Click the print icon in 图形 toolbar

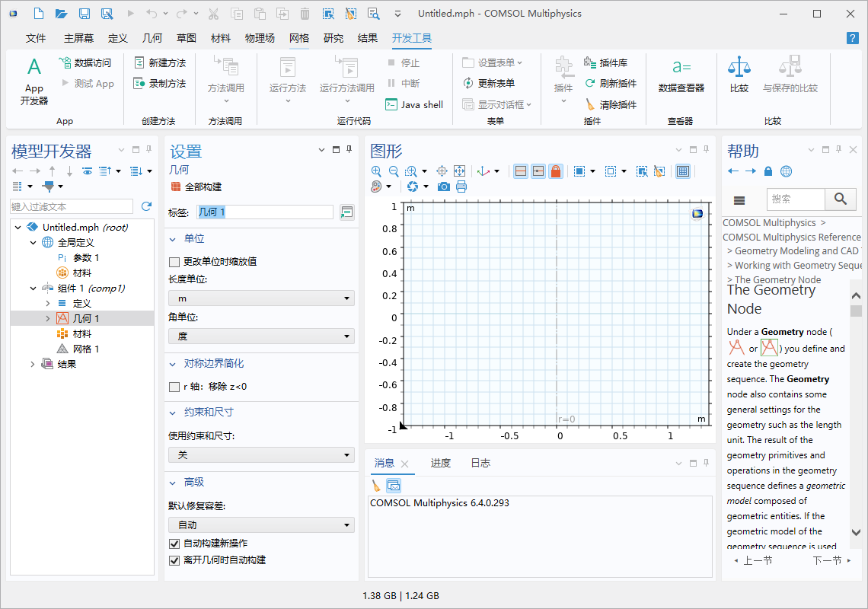click(x=461, y=187)
